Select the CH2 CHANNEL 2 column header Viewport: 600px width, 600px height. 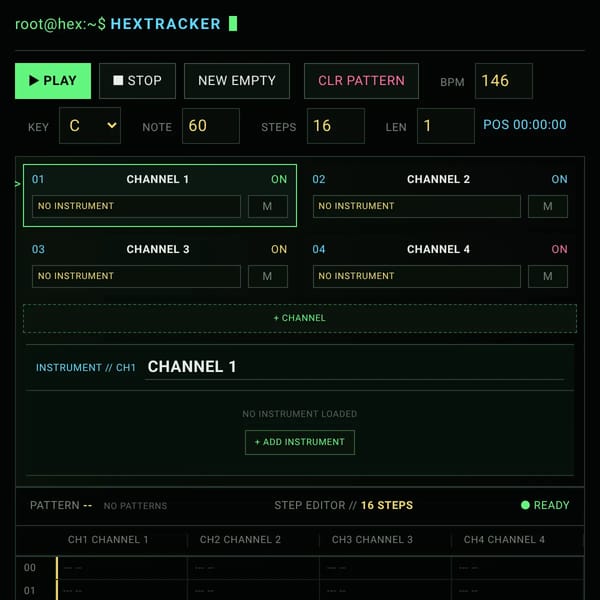[x=240, y=540]
